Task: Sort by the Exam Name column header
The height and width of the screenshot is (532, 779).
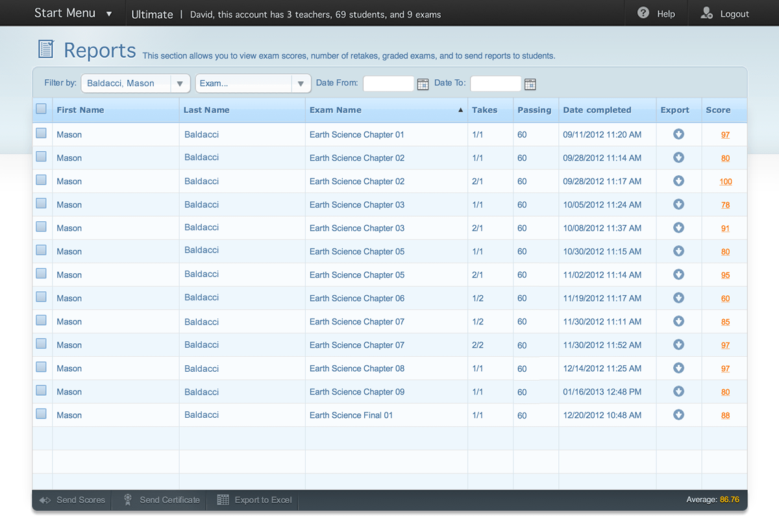Action: pyautogui.click(x=336, y=110)
